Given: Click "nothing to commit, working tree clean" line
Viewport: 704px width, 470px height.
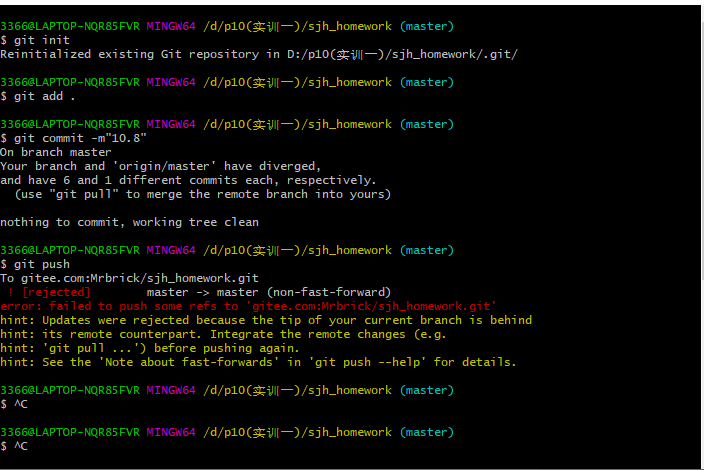Looking at the screenshot, I should point(129,222).
